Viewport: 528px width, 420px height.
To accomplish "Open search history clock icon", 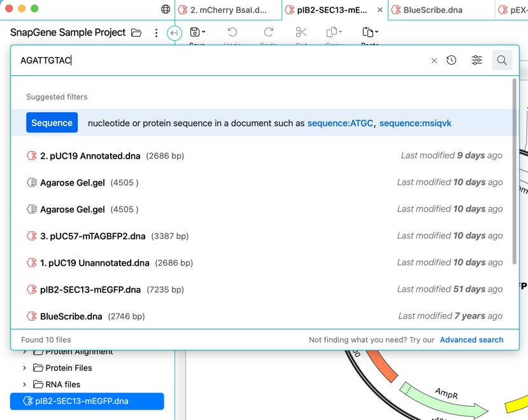I will (451, 61).
